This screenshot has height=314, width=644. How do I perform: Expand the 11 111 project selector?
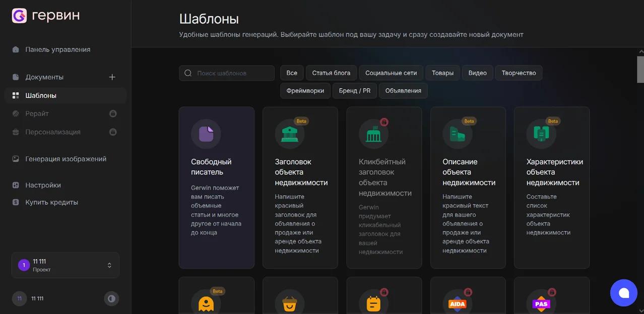[66, 265]
